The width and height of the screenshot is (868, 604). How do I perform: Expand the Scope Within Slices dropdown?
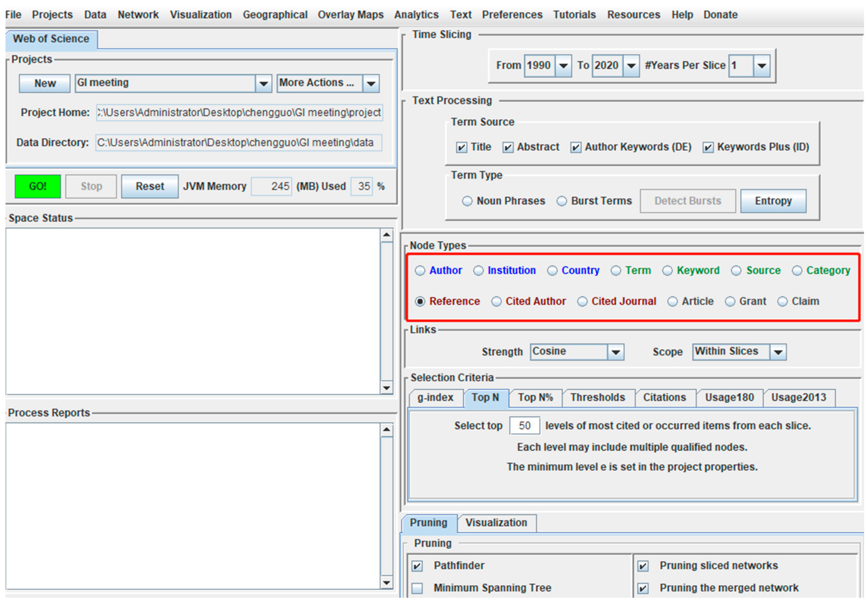coord(778,352)
